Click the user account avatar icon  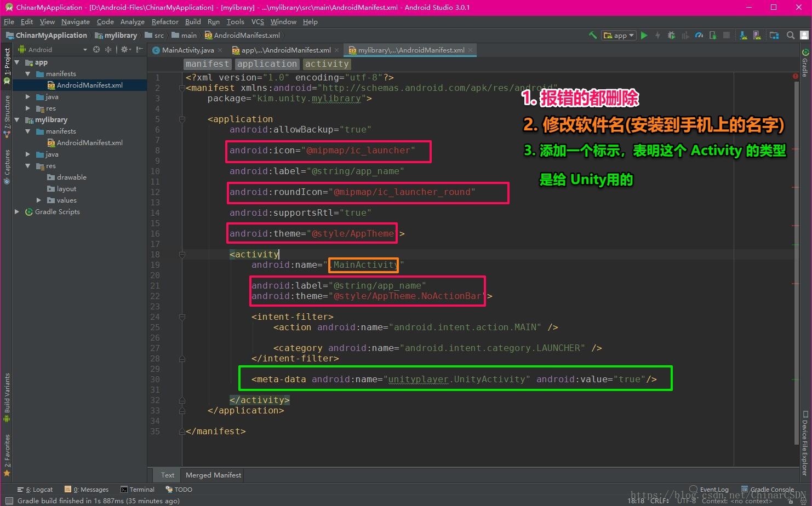coord(804,35)
